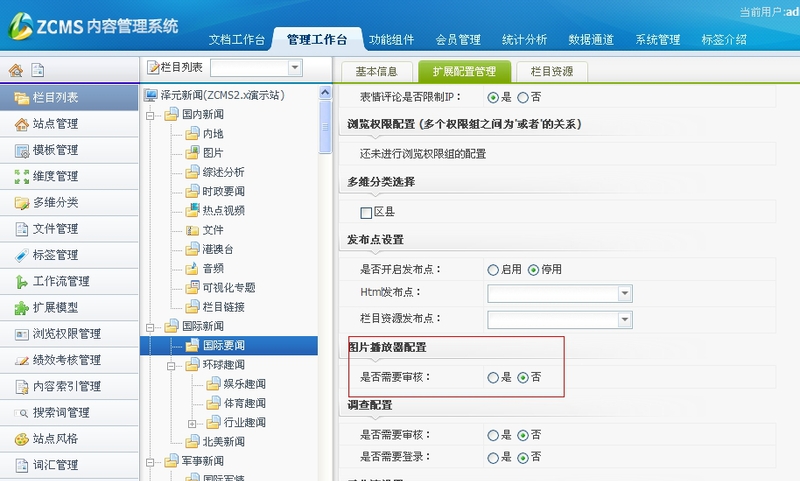Viewport: 800px width, 481px height.
Task: Select 是 for 图片播放器配置 是否需要审核
Action: tap(492, 377)
